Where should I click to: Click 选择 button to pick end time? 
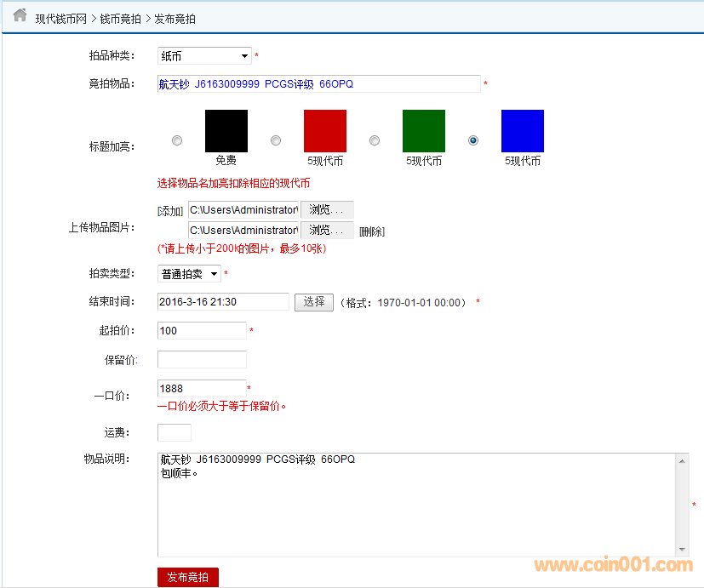[314, 302]
